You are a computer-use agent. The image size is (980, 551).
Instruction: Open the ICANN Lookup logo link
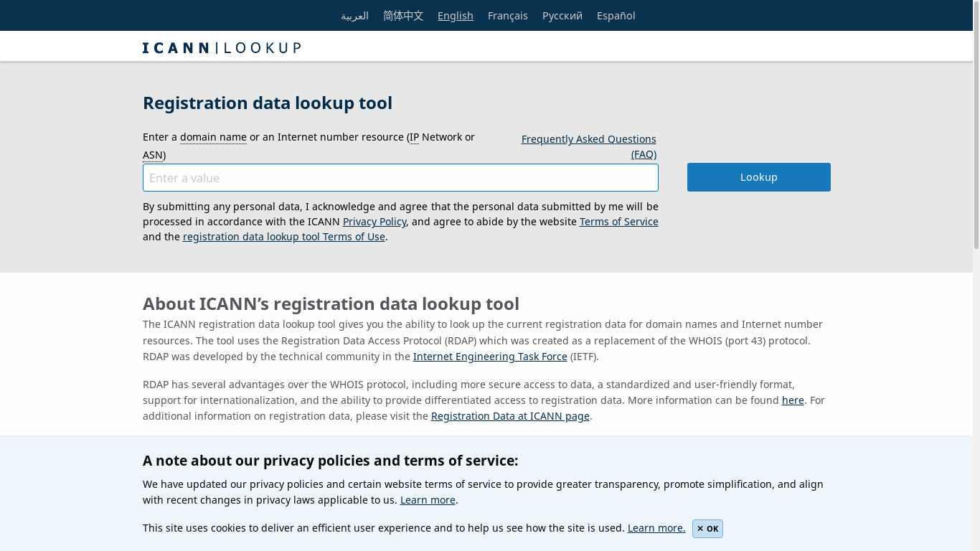[222, 48]
